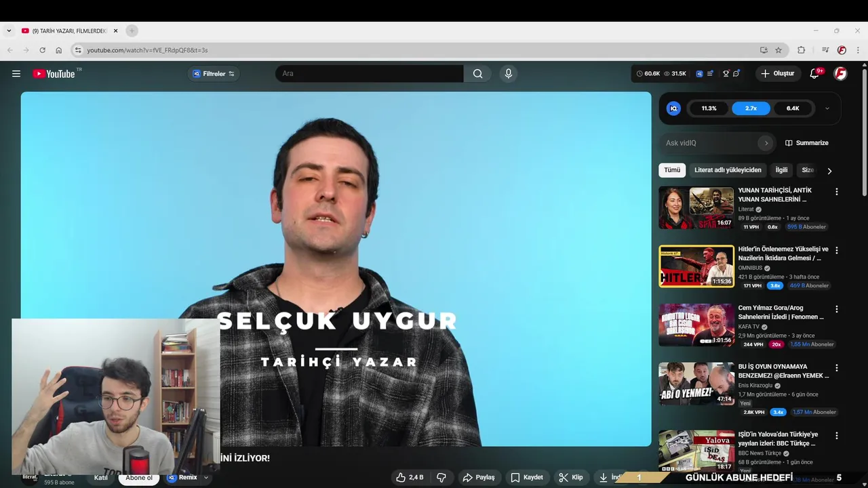Screen dimensions: 868x488
Task: Click the Kaydet save button
Action: 527,478
